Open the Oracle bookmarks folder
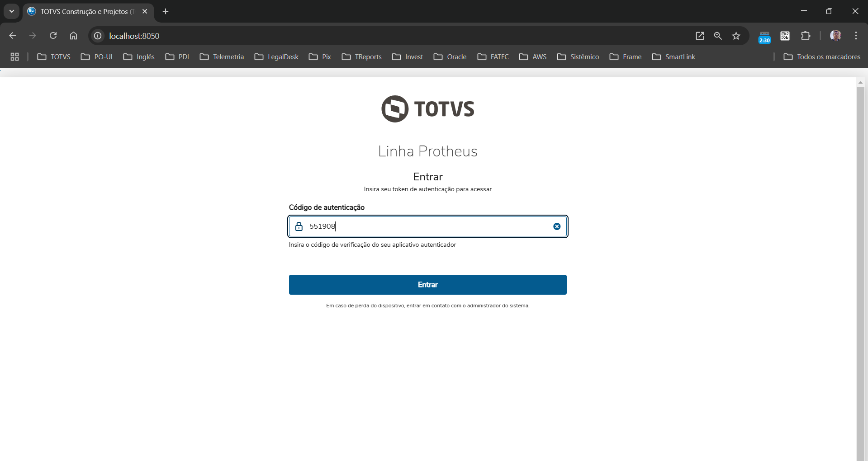This screenshot has width=868, height=461. click(x=450, y=56)
